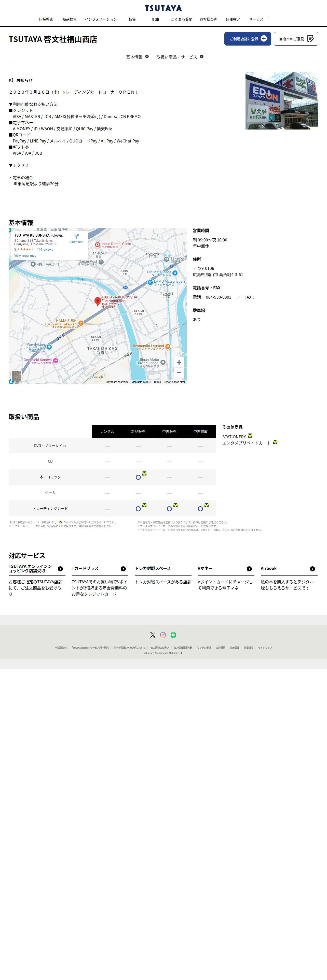Image resolution: width=327 pixels, height=980 pixels.
Task: Open map Keyboard shortcuts
Action: (x=117, y=382)
